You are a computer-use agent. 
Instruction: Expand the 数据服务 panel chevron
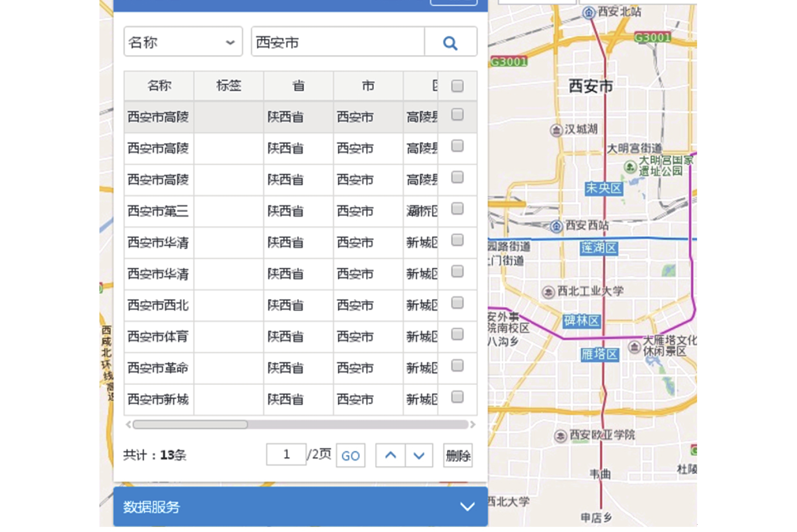(x=467, y=506)
